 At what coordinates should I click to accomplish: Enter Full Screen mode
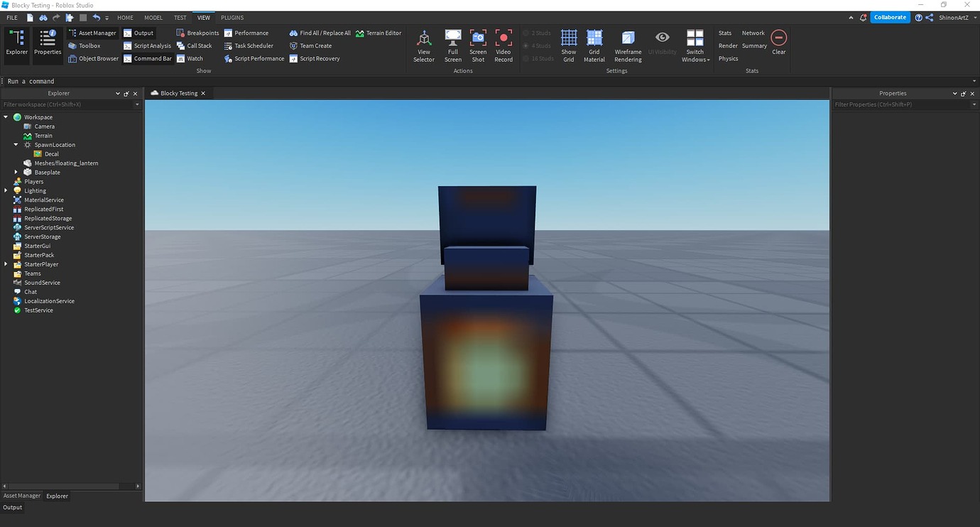click(x=453, y=46)
